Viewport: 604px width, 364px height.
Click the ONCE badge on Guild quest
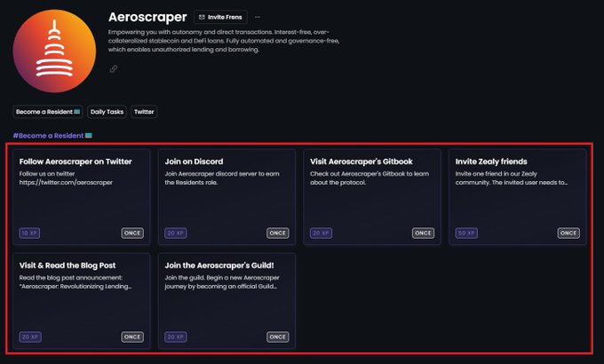pos(278,337)
